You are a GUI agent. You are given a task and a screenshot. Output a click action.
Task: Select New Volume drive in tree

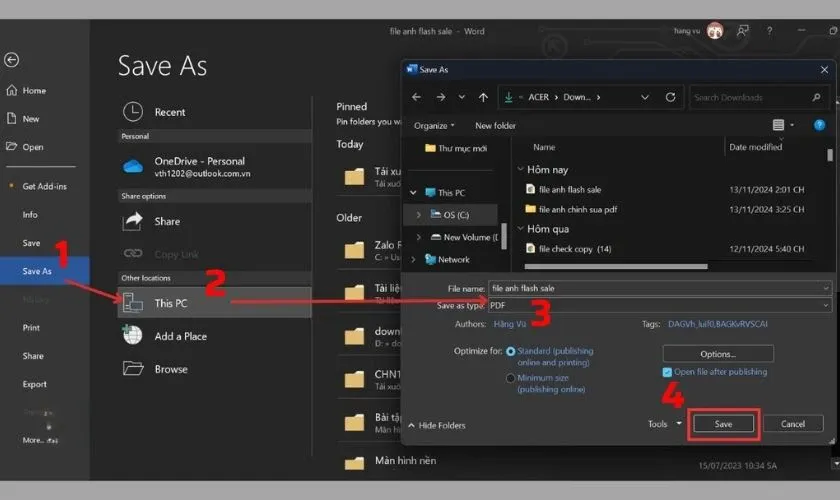click(464, 237)
